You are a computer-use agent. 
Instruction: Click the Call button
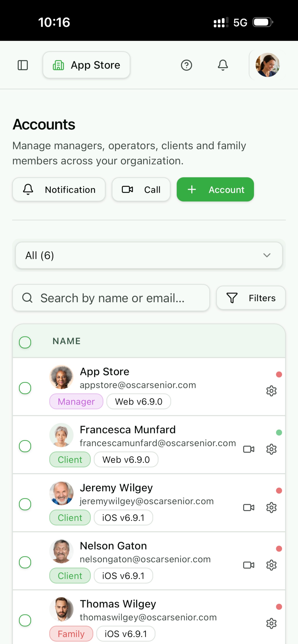coord(141,189)
